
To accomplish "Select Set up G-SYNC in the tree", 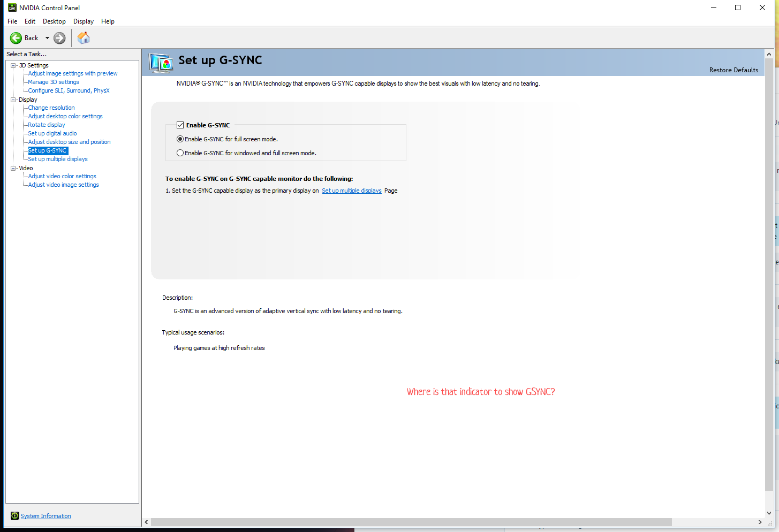I will click(48, 150).
